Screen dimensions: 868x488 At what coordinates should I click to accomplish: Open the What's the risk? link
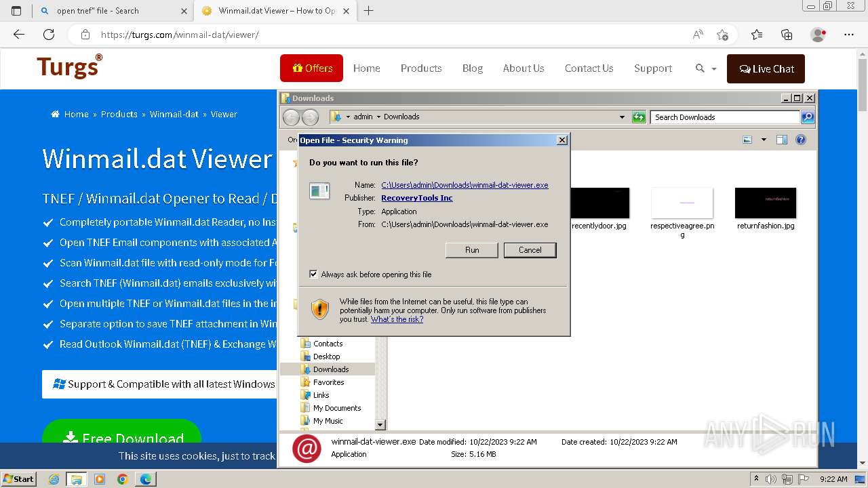(397, 319)
